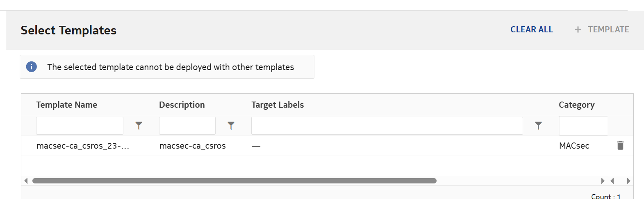Click the CLEAR ALL button
This screenshot has width=644, height=199.
531,29
